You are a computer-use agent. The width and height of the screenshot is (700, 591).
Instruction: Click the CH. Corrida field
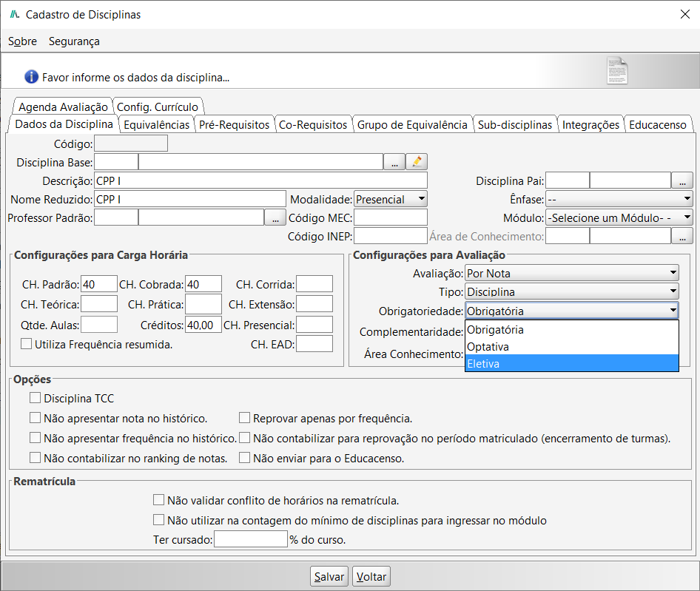(x=314, y=284)
